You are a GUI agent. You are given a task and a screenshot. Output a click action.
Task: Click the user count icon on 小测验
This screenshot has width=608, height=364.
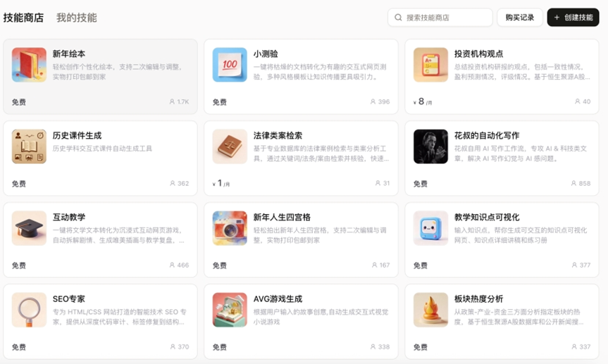[373, 101]
